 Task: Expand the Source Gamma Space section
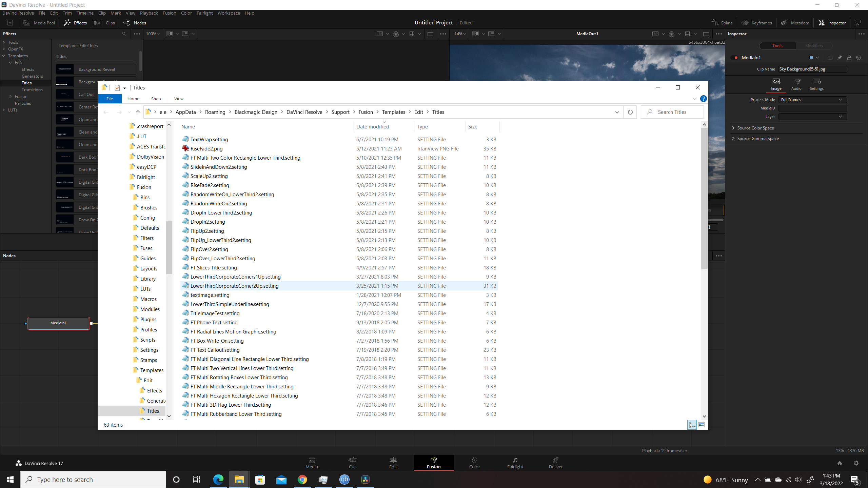(x=733, y=139)
